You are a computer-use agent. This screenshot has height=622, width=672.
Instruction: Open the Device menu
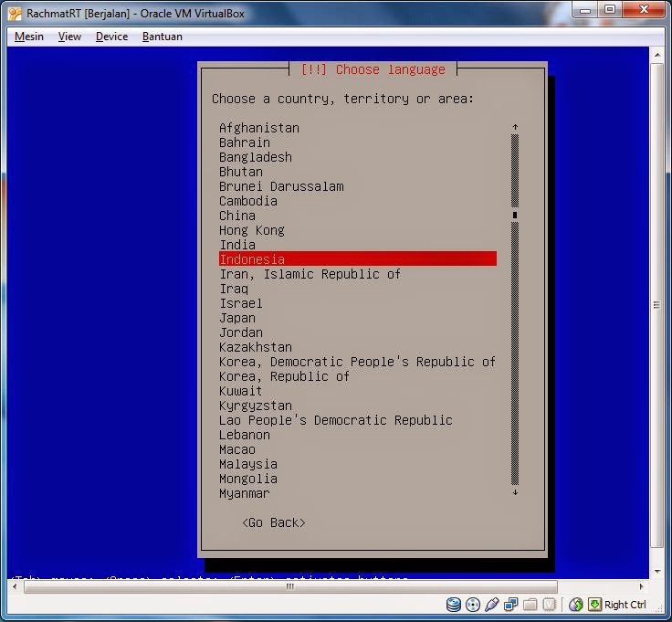pos(111,37)
